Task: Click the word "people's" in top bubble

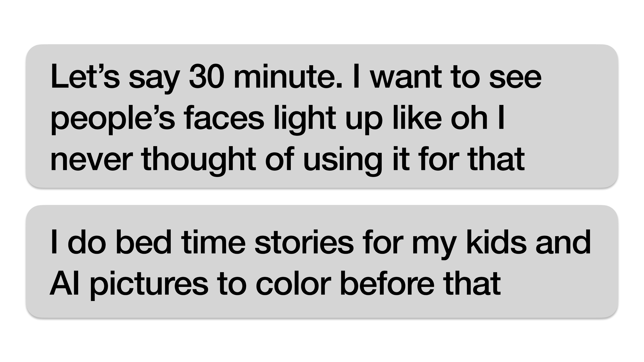Action: (x=112, y=119)
